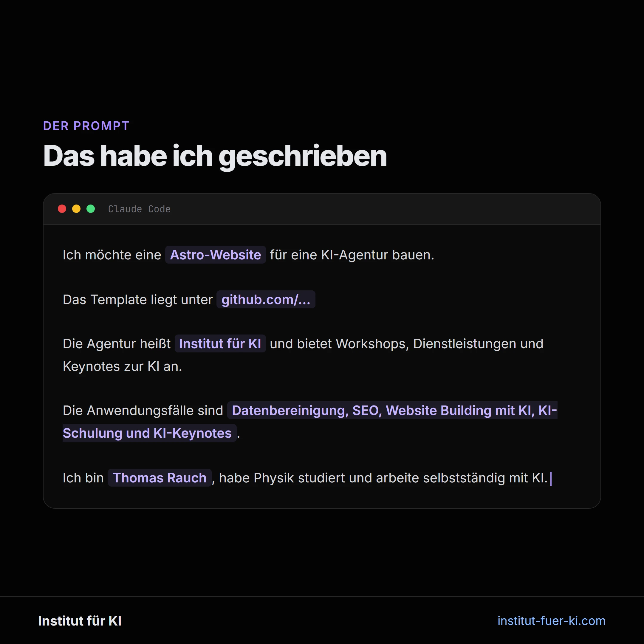Select the SEO keyword in the highlight

(366, 411)
